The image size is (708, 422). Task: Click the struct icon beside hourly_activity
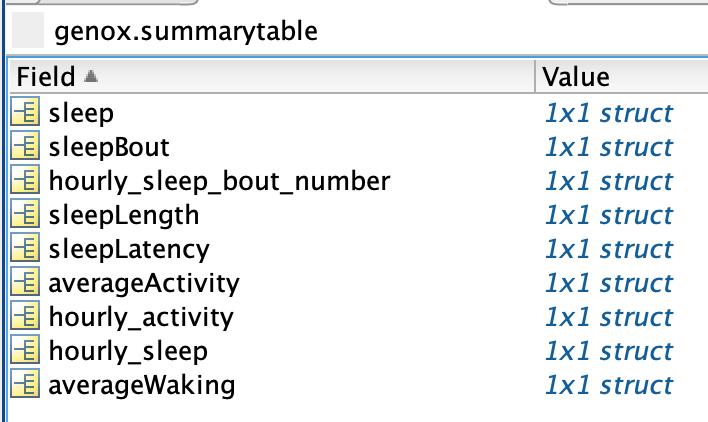click(25, 315)
